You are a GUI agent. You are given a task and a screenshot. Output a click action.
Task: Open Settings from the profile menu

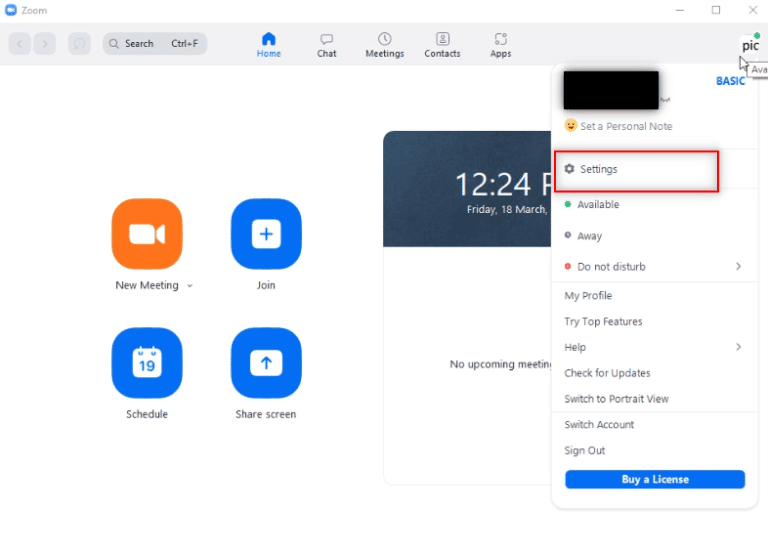tap(599, 170)
